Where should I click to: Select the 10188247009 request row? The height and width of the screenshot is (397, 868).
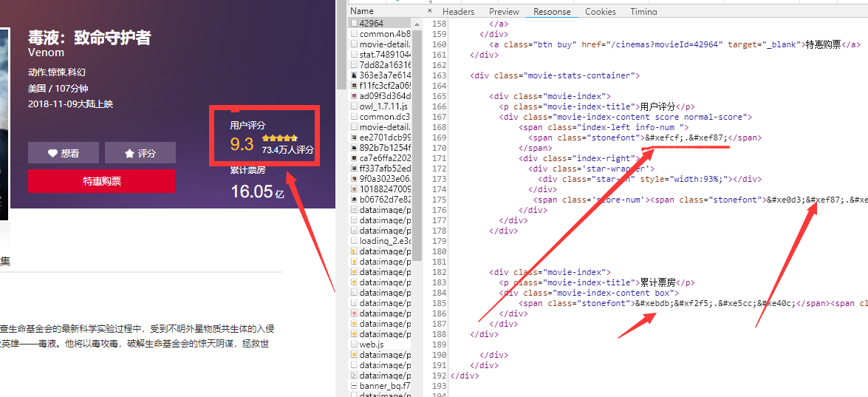click(380, 189)
